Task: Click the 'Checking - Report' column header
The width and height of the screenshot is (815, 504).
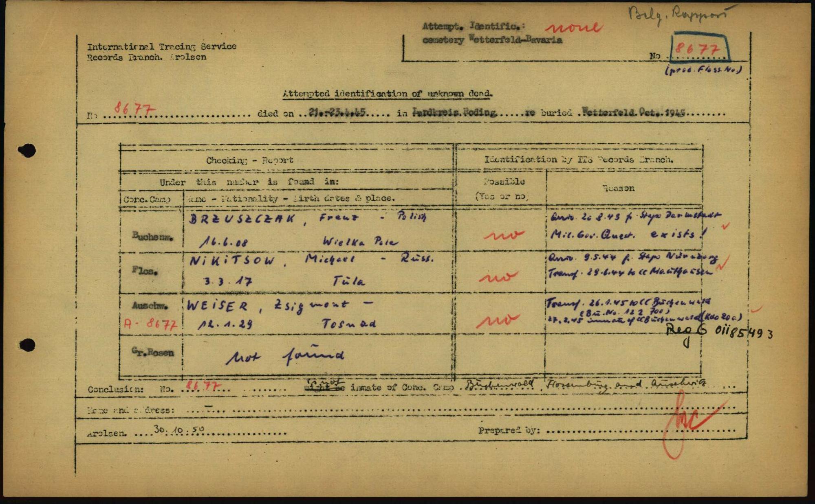Action: pyautogui.click(x=249, y=160)
